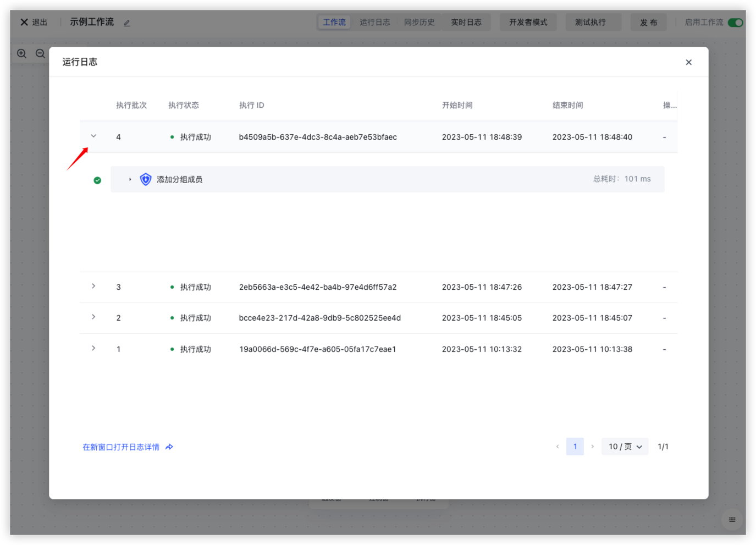The image size is (756, 545).
Task: Expand execution batch 2 row
Action: (x=93, y=317)
